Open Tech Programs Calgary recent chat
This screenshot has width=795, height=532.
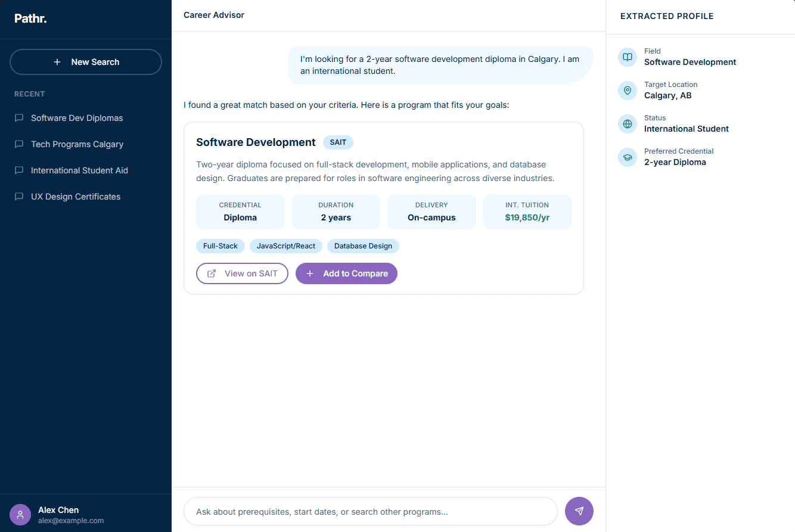pos(86,144)
